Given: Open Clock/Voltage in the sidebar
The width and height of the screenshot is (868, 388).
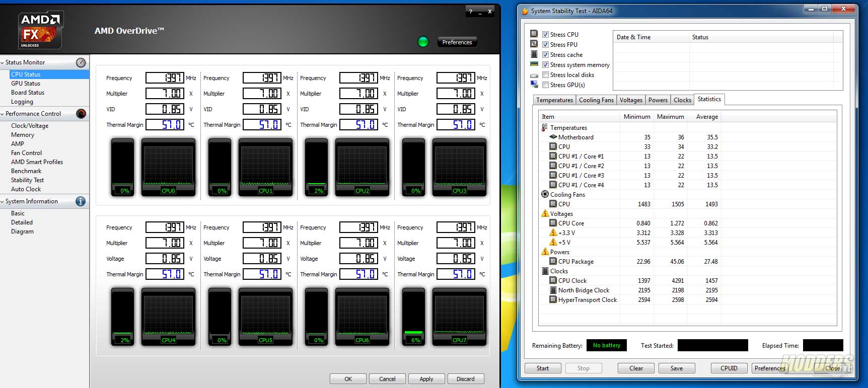Looking at the screenshot, I should point(30,126).
